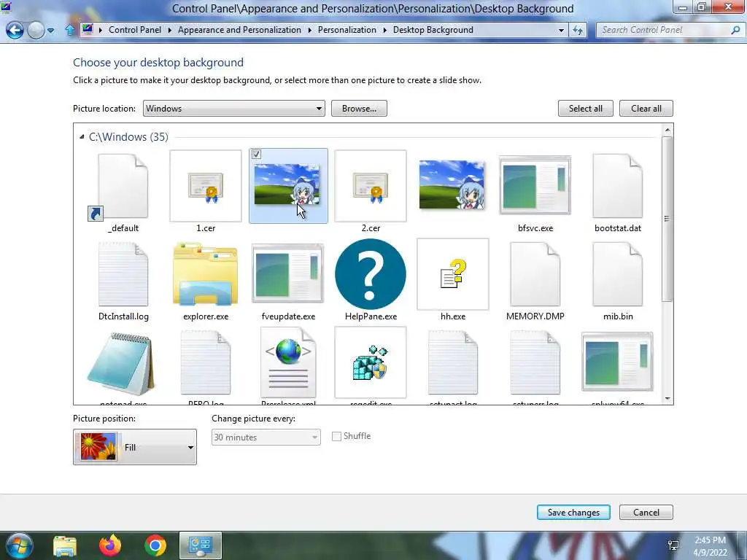Open the Windows Start button
This screenshot has width=747, height=560.
[x=18, y=545]
